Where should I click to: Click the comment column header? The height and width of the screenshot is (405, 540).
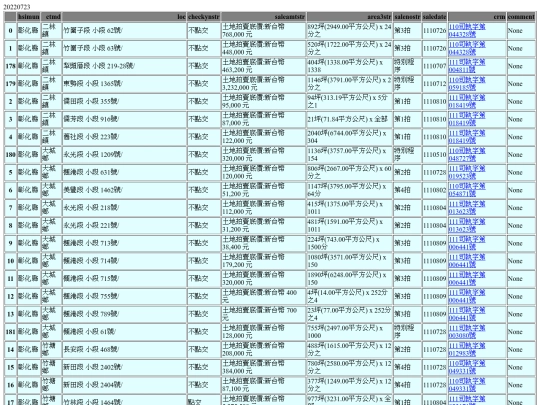(x=521, y=17)
